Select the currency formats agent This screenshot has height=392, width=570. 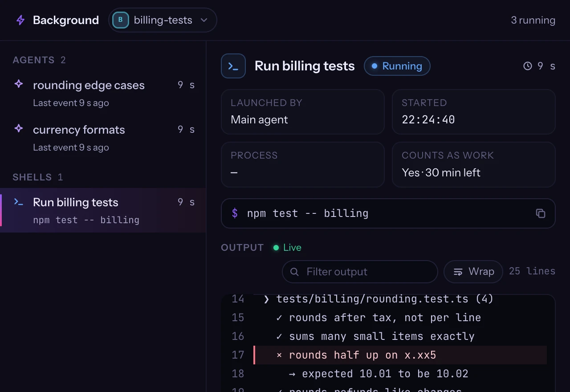point(103,138)
